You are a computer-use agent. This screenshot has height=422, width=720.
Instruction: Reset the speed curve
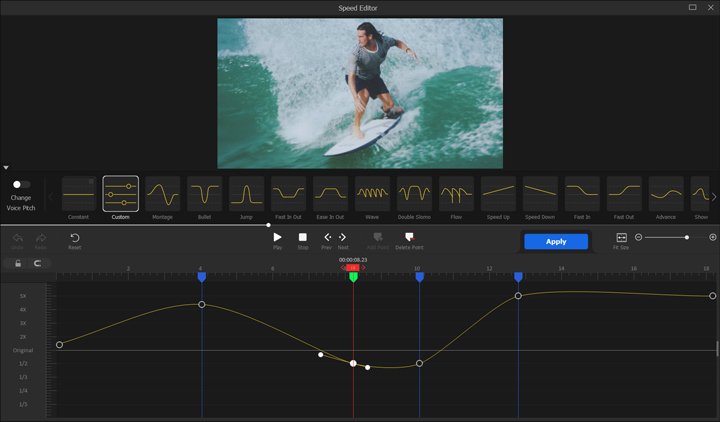click(75, 238)
